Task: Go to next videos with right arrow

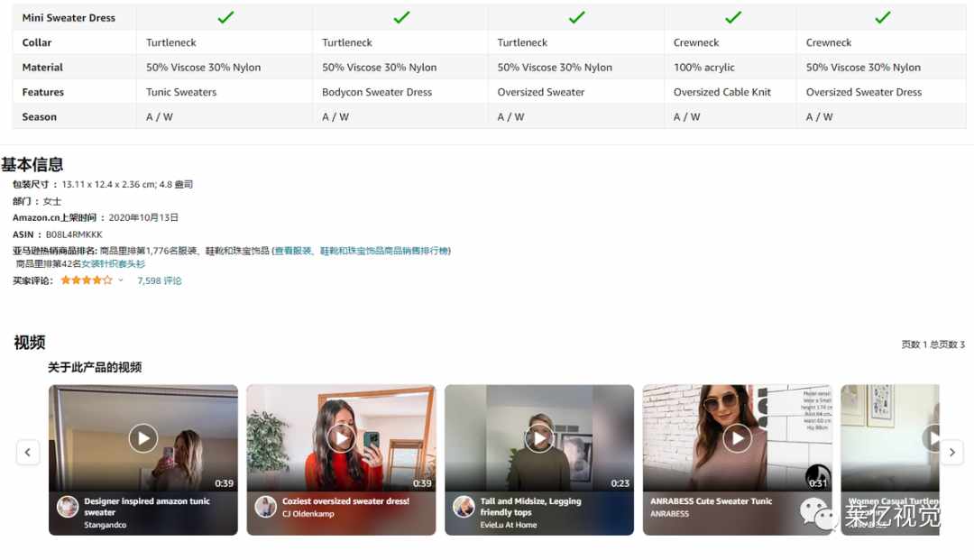Action: point(951,452)
